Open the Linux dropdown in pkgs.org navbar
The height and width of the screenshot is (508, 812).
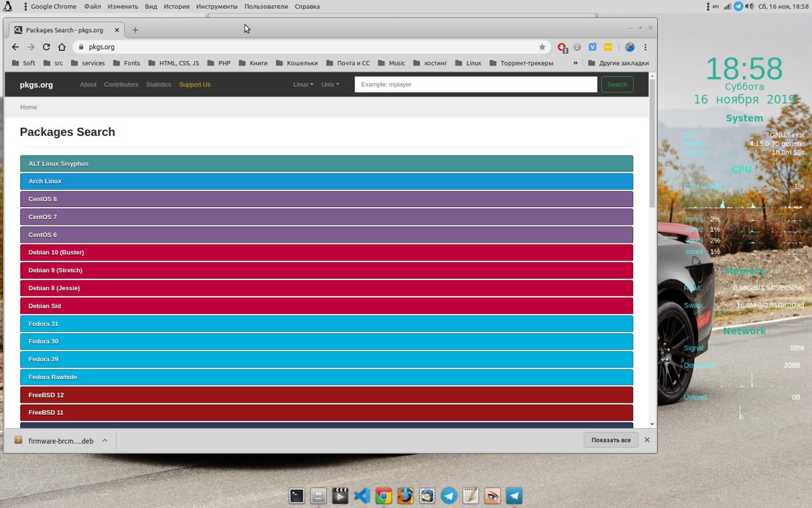pos(303,84)
